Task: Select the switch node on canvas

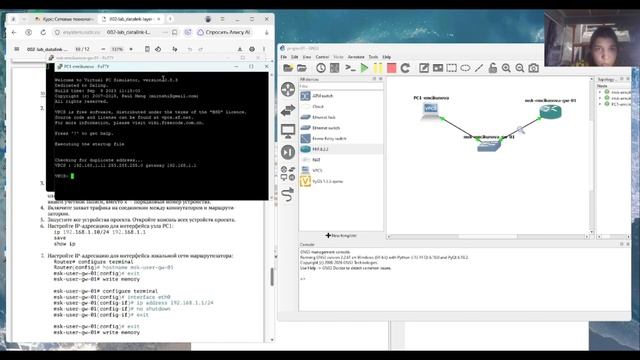Action: click(489, 146)
